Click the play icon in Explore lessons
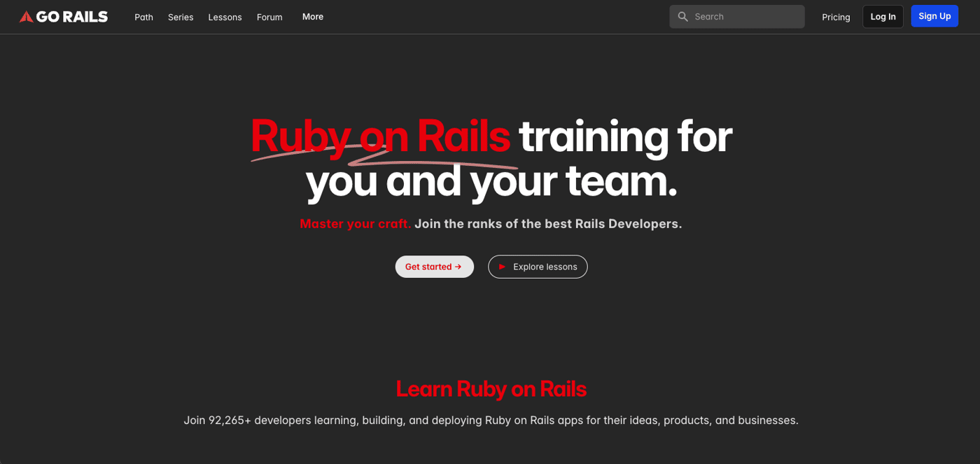980x464 pixels. click(502, 267)
